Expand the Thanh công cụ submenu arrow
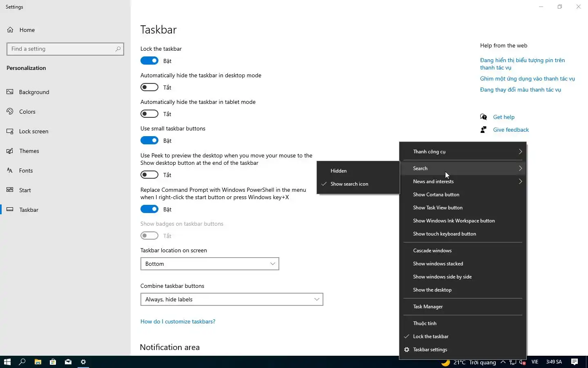Screen dimensions: 588x368 coord(520,152)
